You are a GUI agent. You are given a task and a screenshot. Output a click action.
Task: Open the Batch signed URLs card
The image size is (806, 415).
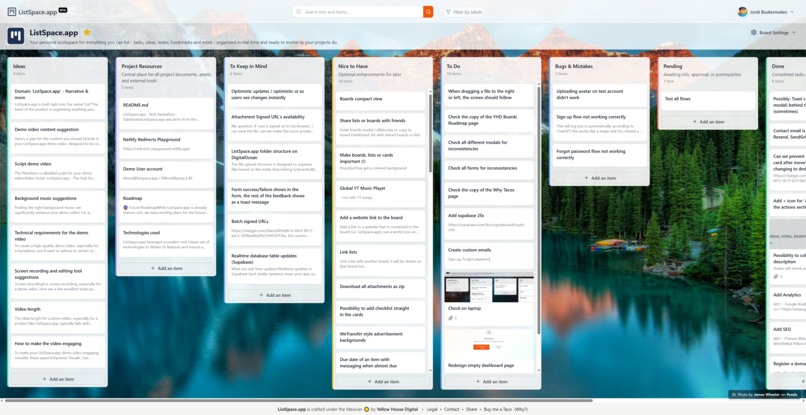(274, 230)
